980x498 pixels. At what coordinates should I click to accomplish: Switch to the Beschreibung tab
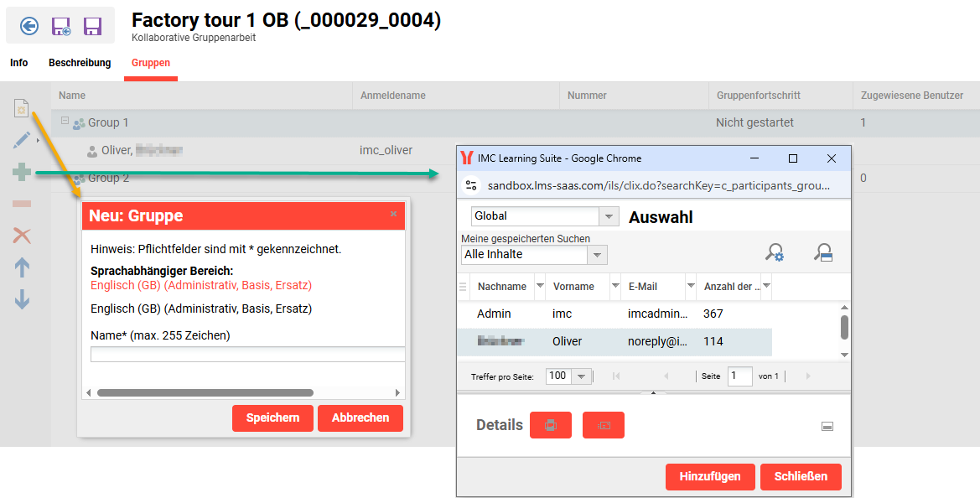(x=80, y=63)
